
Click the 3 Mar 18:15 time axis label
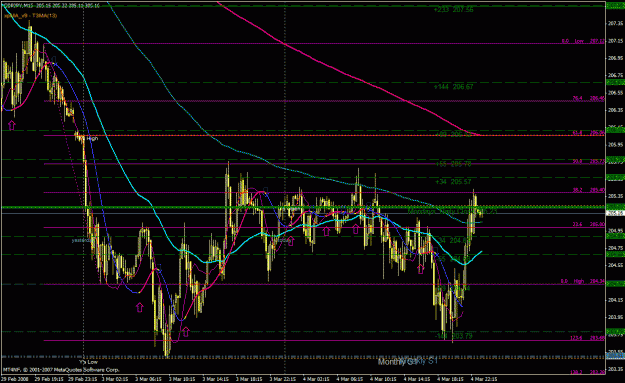click(x=249, y=379)
